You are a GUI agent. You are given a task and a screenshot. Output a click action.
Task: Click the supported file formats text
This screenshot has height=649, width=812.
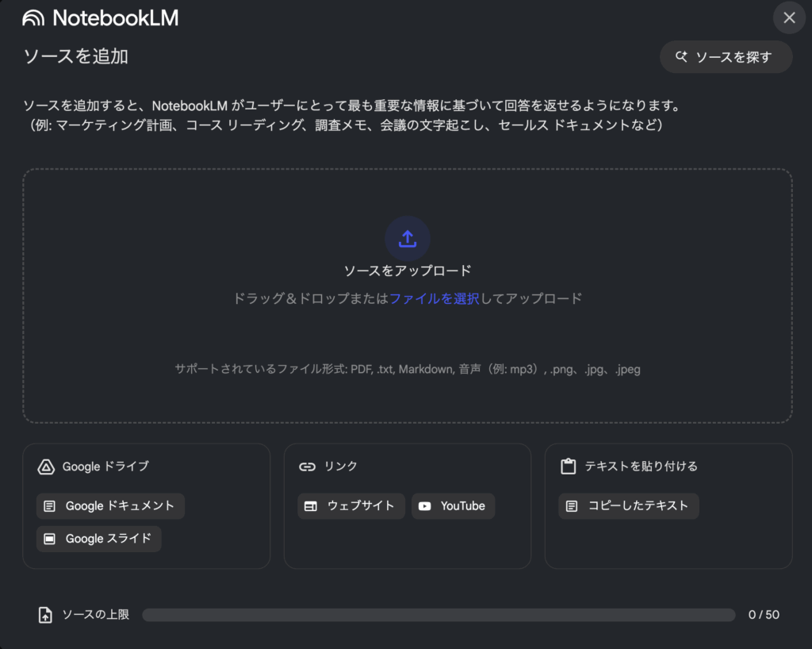tap(408, 369)
